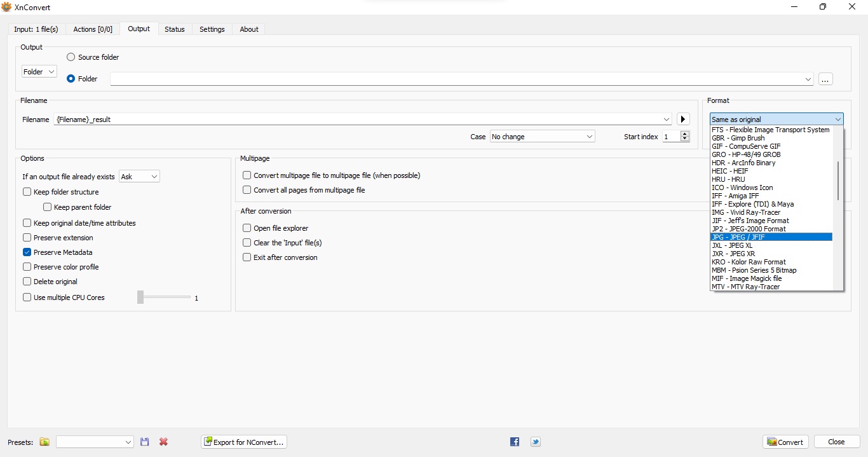The height and width of the screenshot is (457, 868).
Task: Select the Source folder radio button
Action: tap(71, 57)
